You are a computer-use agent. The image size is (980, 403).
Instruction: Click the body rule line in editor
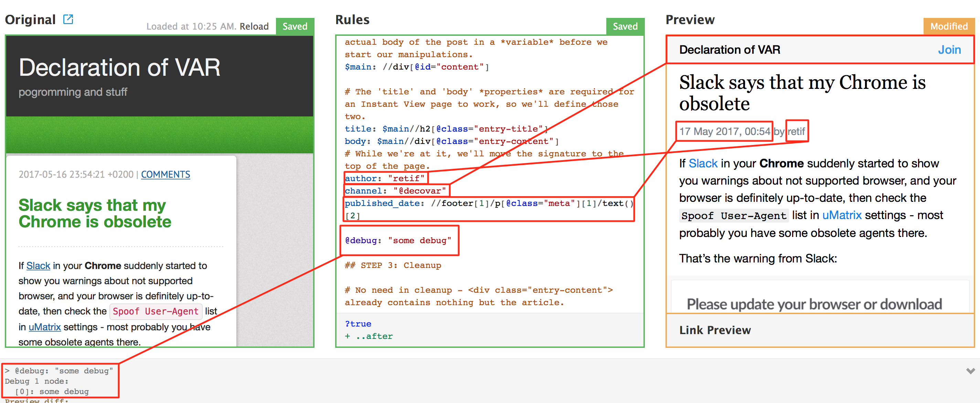451,141
